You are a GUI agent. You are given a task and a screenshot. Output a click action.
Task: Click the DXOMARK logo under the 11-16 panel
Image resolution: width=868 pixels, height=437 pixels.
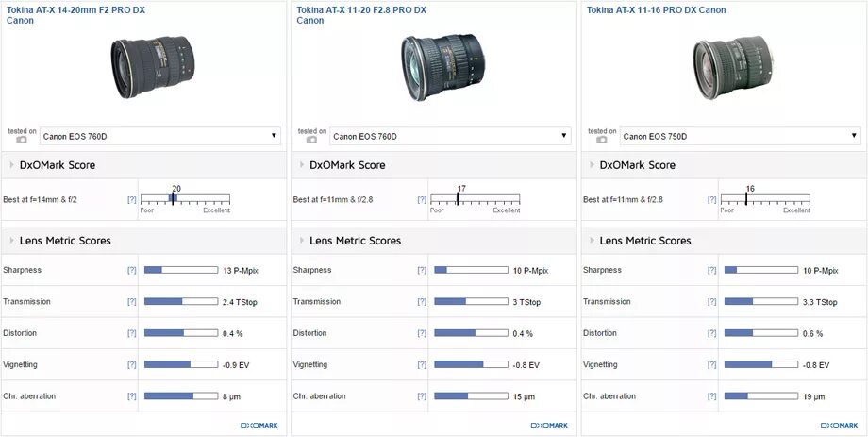[x=839, y=426]
